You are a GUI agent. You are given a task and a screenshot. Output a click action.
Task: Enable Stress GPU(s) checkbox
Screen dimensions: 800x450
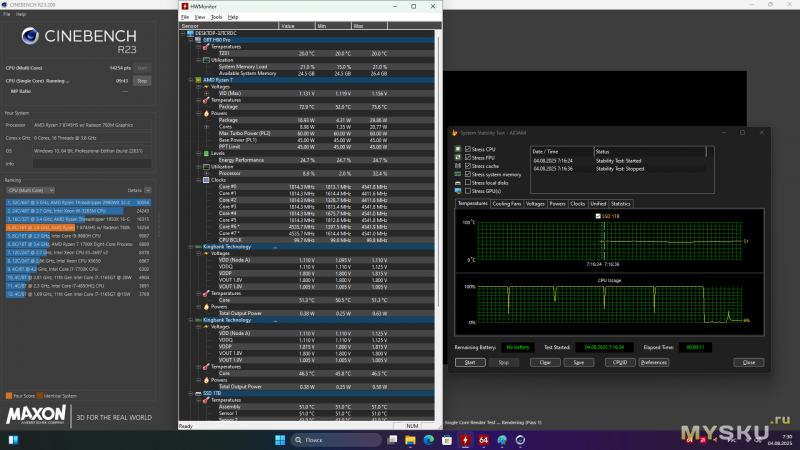point(468,191)
